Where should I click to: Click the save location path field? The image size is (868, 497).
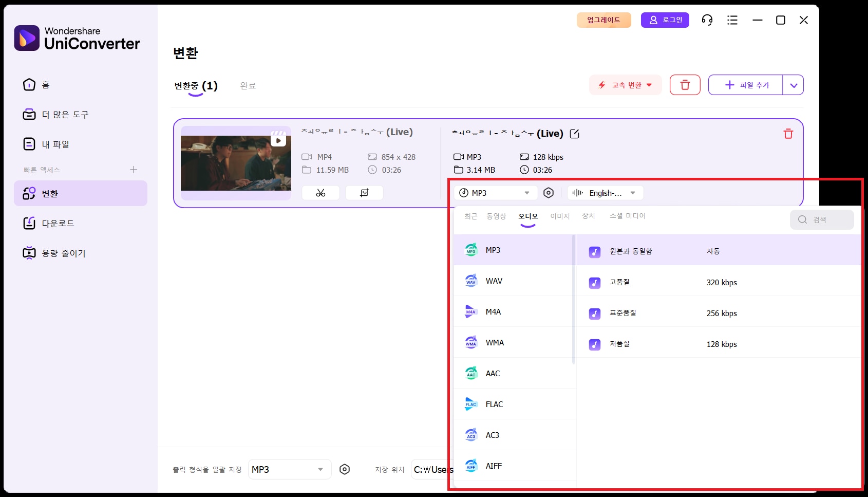pos(431,469)
